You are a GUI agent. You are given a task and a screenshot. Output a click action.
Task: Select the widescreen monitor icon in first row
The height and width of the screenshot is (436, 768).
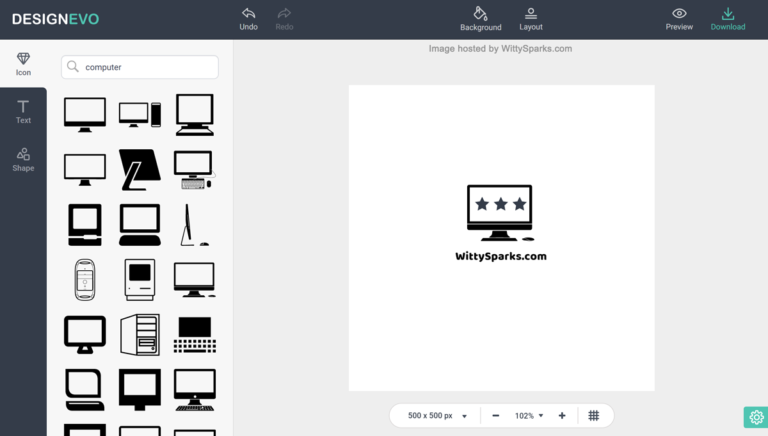coord(85,115)
